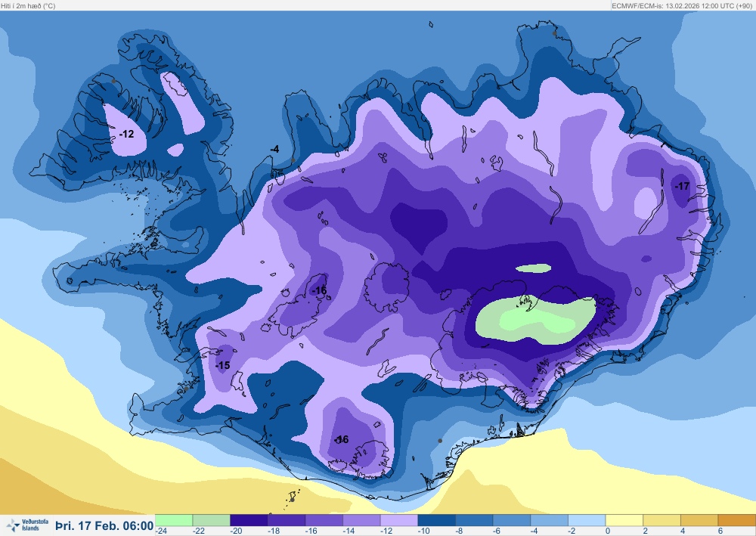Pick legend swatch between -24 and -22
756x536 pixels.
(x=174, y=520)
